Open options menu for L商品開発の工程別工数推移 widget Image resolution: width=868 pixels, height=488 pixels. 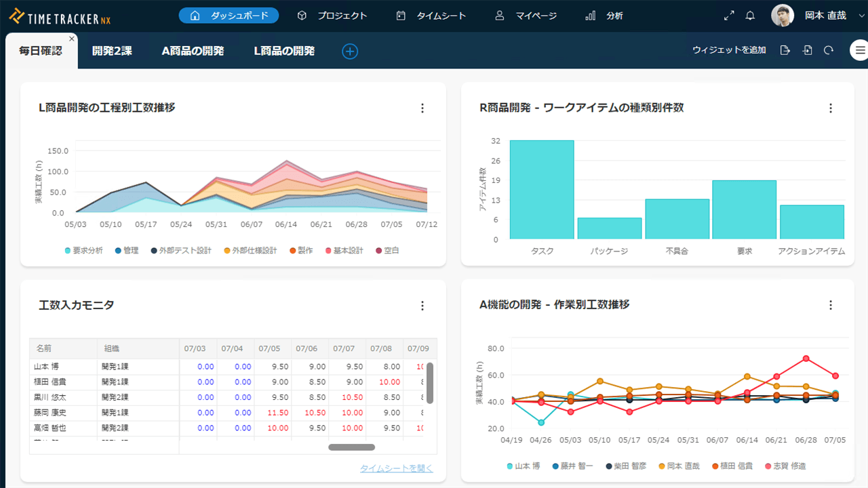tap(422, 108)
